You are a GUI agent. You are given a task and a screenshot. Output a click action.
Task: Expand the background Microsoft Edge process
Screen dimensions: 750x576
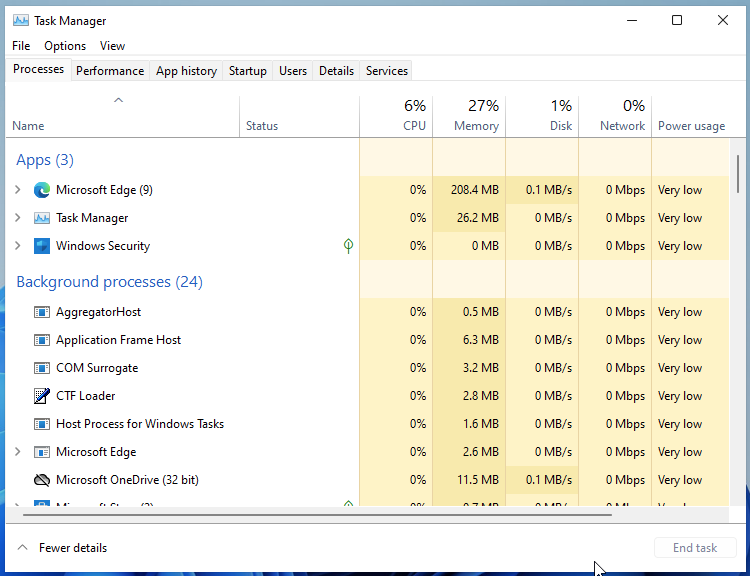[18, 452]
